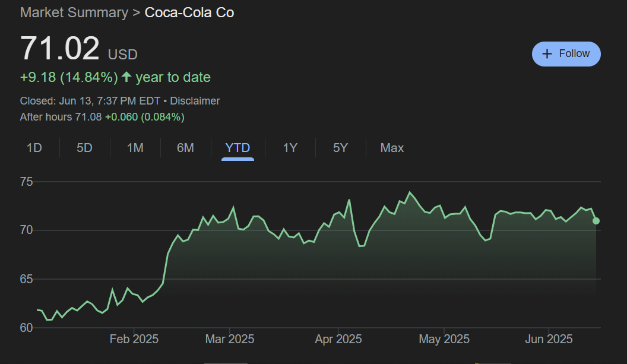627x364 pixels.
Task: Select the 1M time range tab
Action: click(x=135, y=148)
